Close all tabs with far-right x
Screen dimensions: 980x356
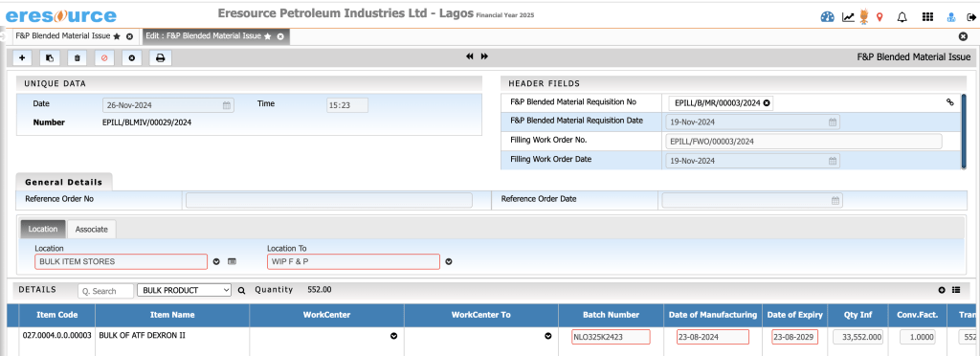tap(963, 37)
